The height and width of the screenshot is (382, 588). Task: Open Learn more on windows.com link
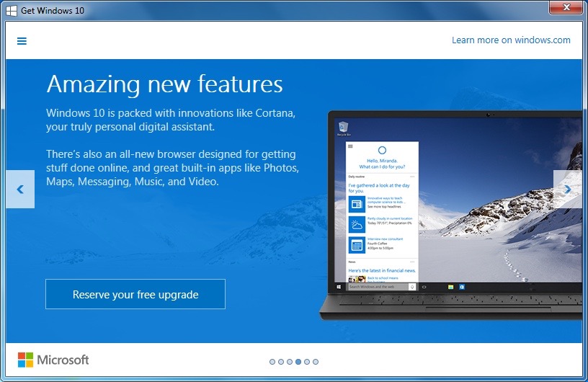pos(511,40)
